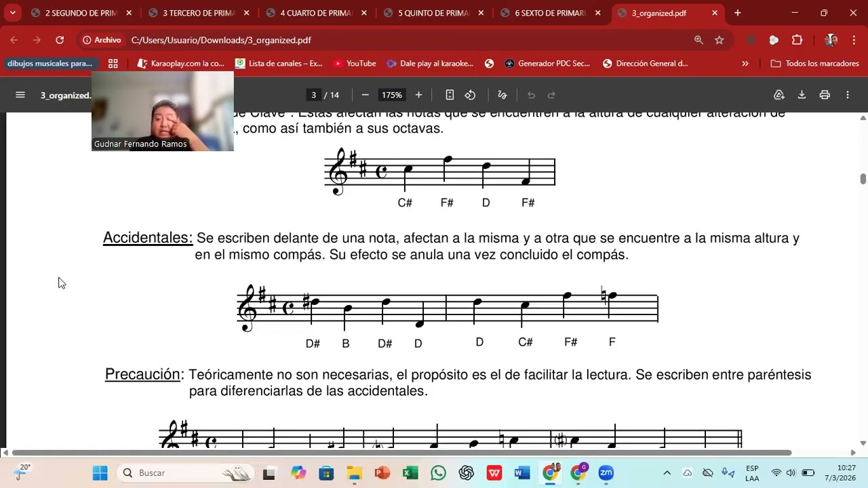Open the Chrome extensions puzzle icon

(797, 40)
